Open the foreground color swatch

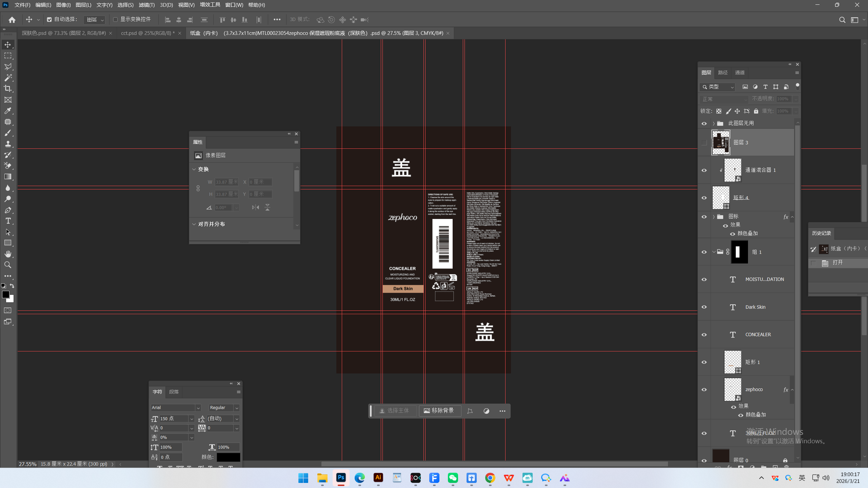[5, 294]
